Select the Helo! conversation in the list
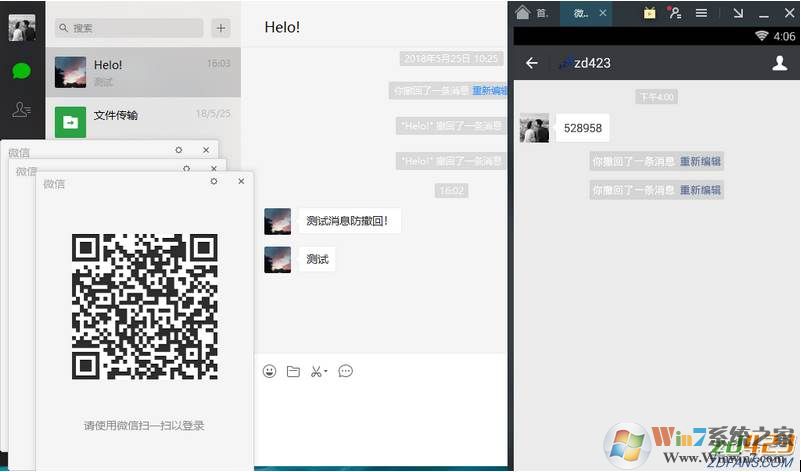 pyautogui.click(x=143, y=72)
